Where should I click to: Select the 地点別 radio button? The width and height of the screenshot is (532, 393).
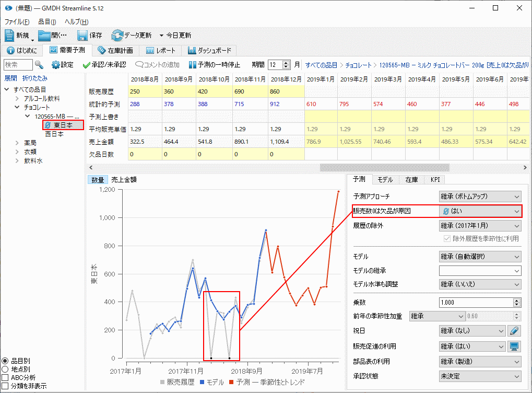(x=6, y=369)
